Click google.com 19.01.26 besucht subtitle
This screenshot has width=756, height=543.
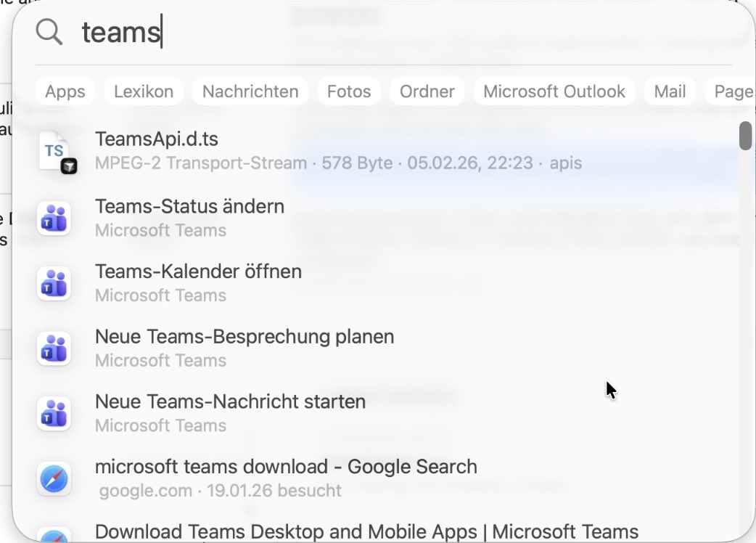tap(221, 491)
